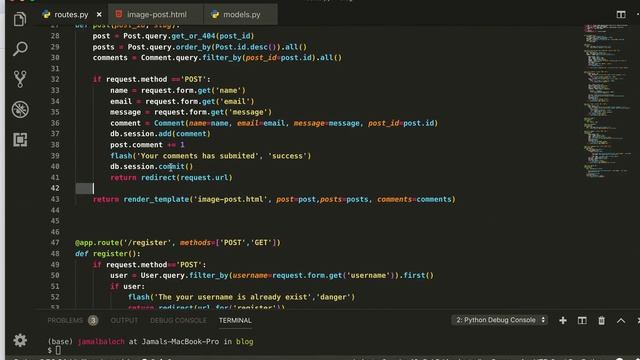The image size is (640, 360).
Task: Click 'db.session.add' on line 37
Action: coord(141,134)
